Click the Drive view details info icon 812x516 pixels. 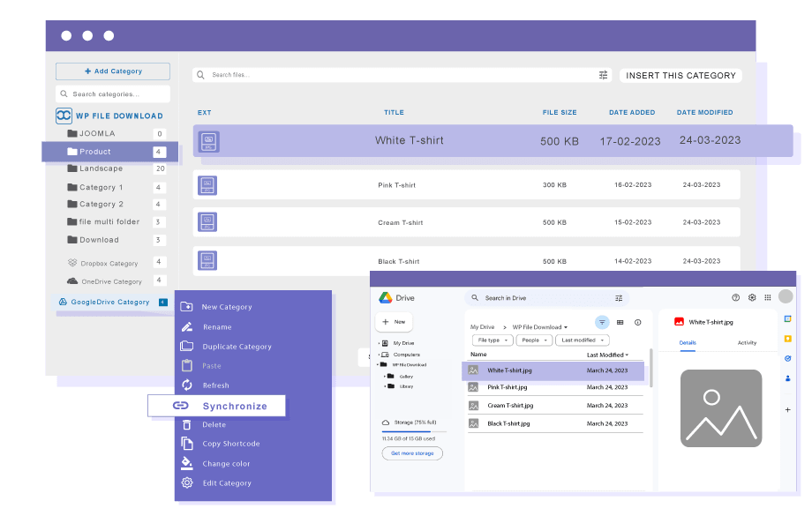click(x=638, y=323)
